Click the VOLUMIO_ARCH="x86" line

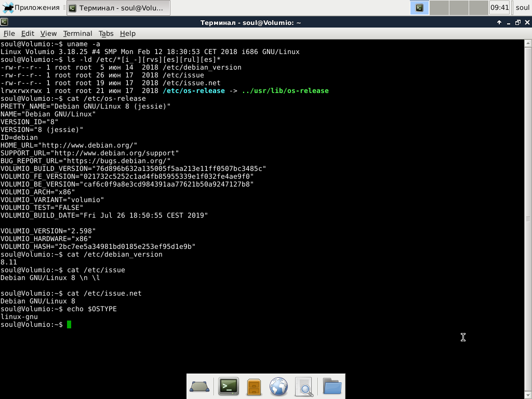tap(37, 192)
